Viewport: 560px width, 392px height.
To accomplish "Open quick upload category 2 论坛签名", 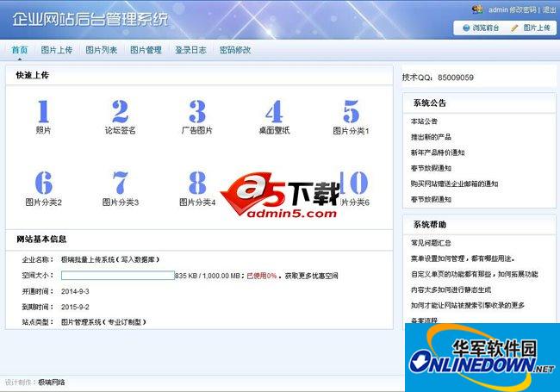I will coord(120,117).
